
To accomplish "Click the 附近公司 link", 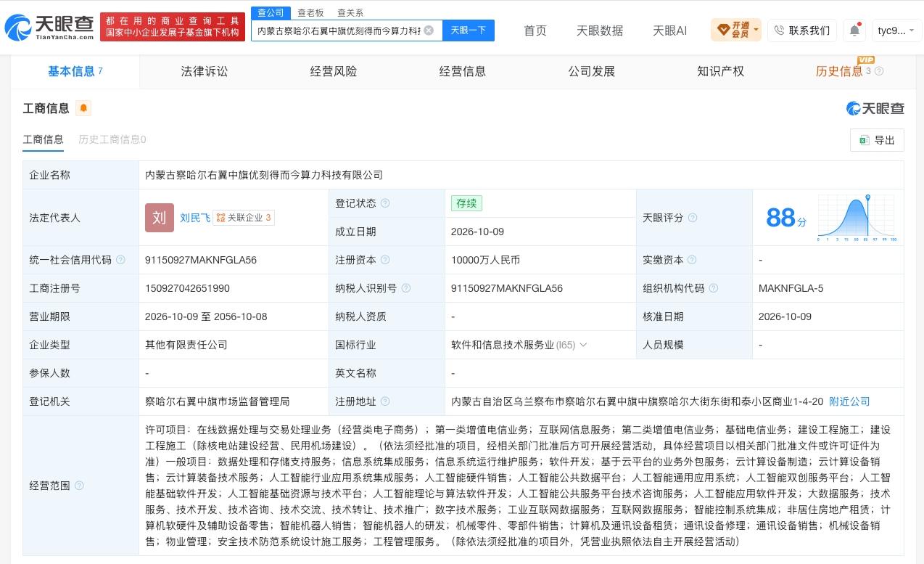I will 849,401.
